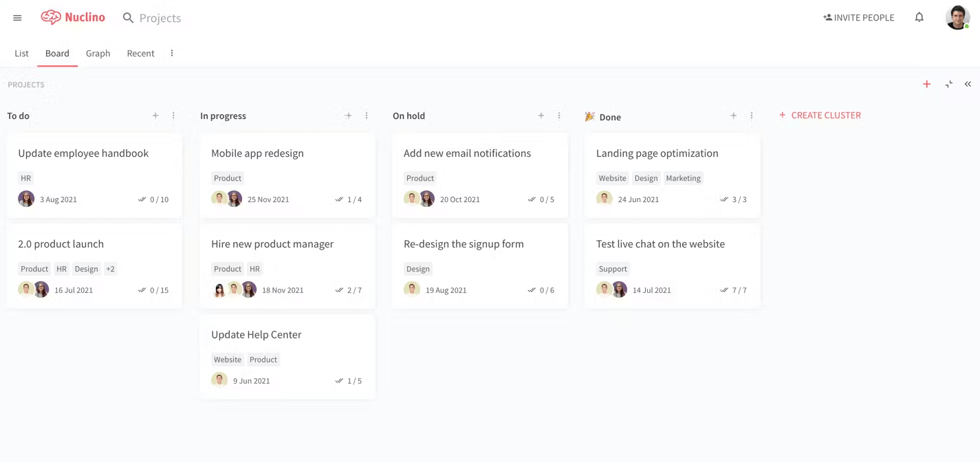
Task: Open the notifications bell
Action: pyautogui.click(x=919, y=17)
